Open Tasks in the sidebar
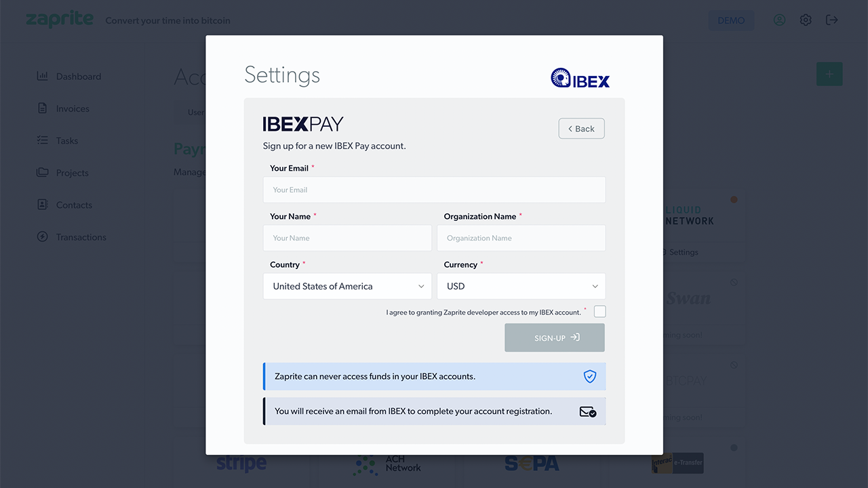 [67, 140]
